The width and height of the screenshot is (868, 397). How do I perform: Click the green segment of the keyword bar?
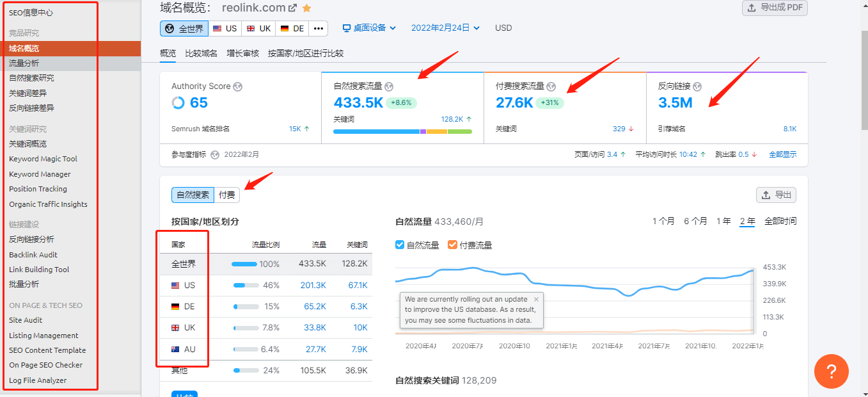(x=460, y=131)
